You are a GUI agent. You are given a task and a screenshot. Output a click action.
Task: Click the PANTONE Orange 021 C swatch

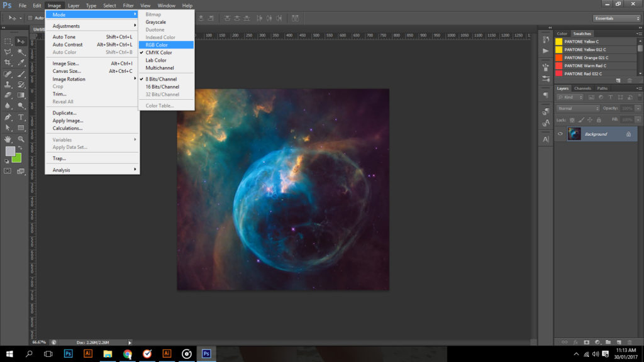(586, 58)
